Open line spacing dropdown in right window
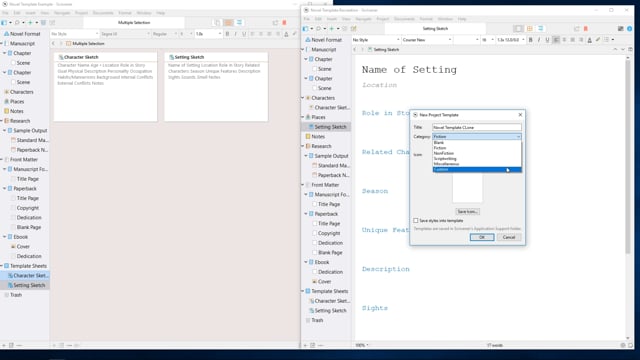 pos(511,40)
